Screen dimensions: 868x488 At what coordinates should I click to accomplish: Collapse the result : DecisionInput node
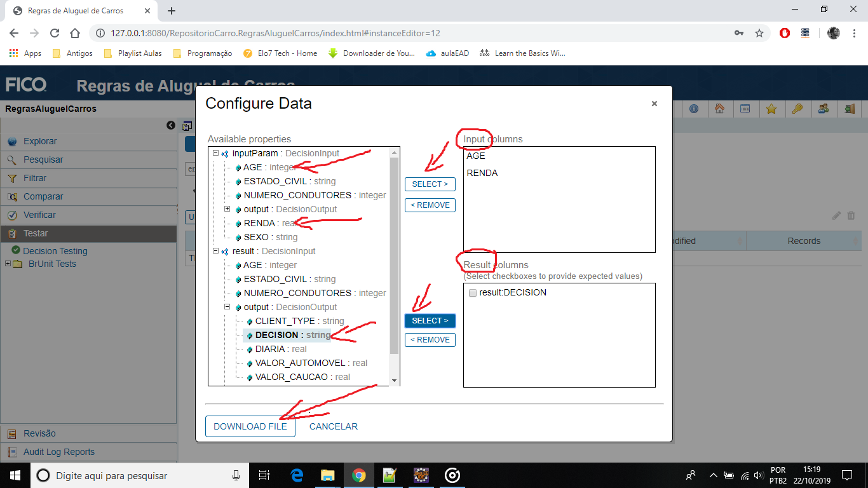click(215, 251)
